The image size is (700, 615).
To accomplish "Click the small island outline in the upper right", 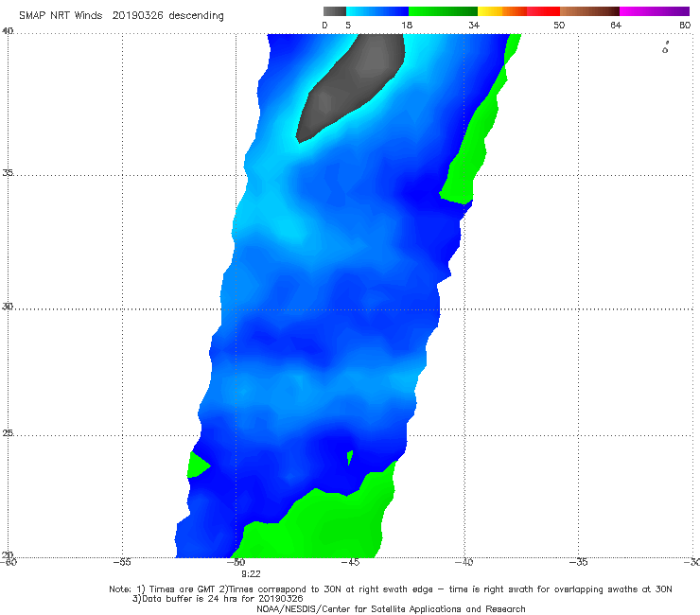I will (665, 47).
